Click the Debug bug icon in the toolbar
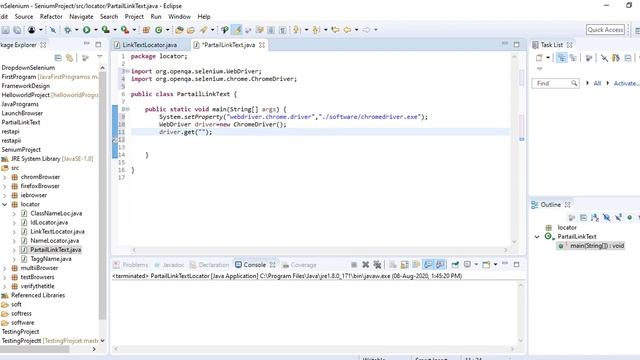 [x=68, y=30]
